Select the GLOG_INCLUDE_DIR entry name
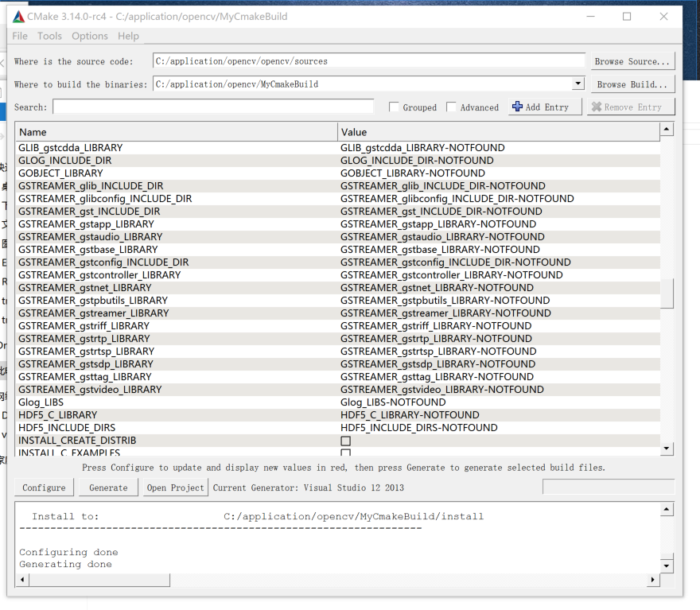 click(x=64, y=161)
